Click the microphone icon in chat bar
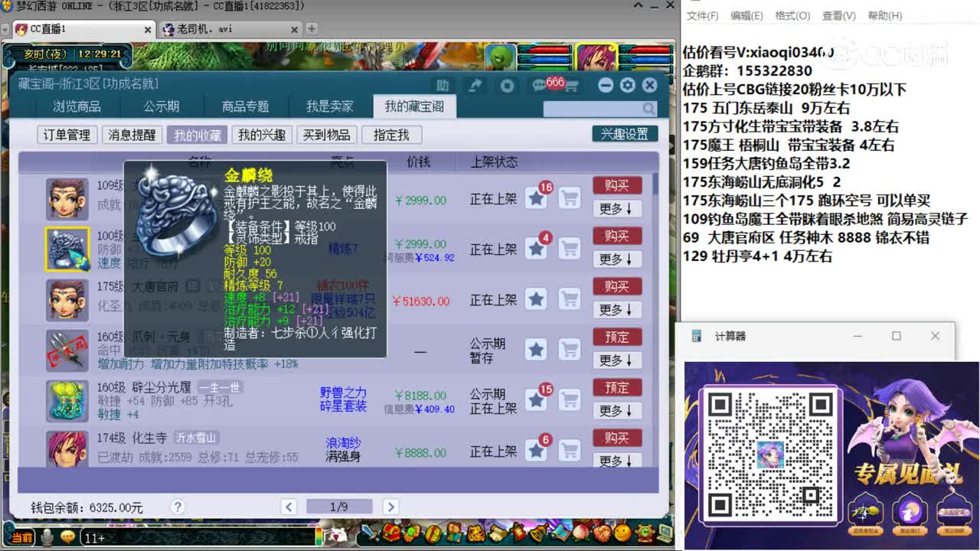 [47, 538]
